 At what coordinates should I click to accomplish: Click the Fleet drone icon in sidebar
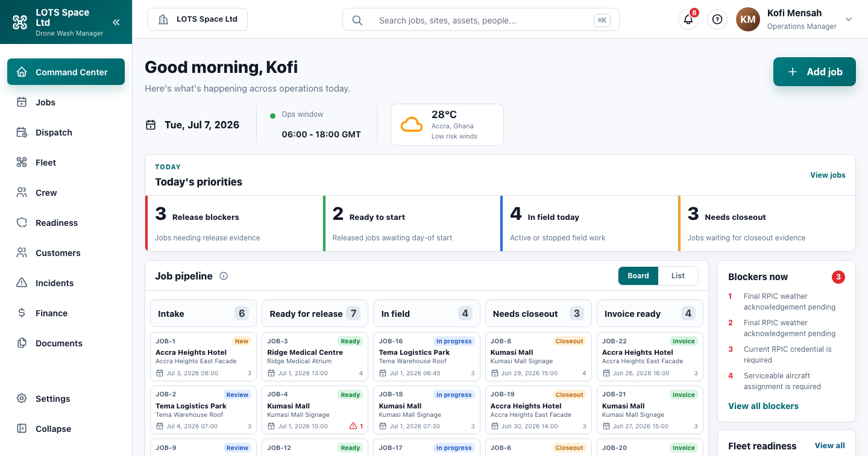click(22, 163)
